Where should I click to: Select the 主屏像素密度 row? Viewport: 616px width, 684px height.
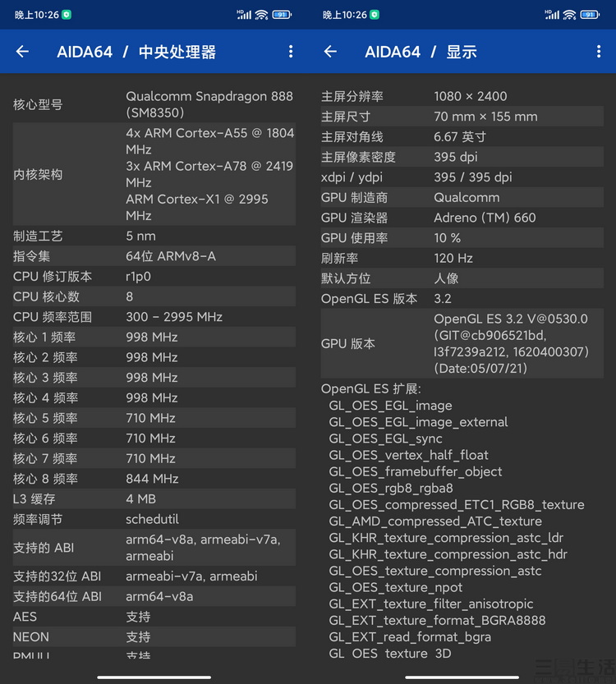click(462, 157)
